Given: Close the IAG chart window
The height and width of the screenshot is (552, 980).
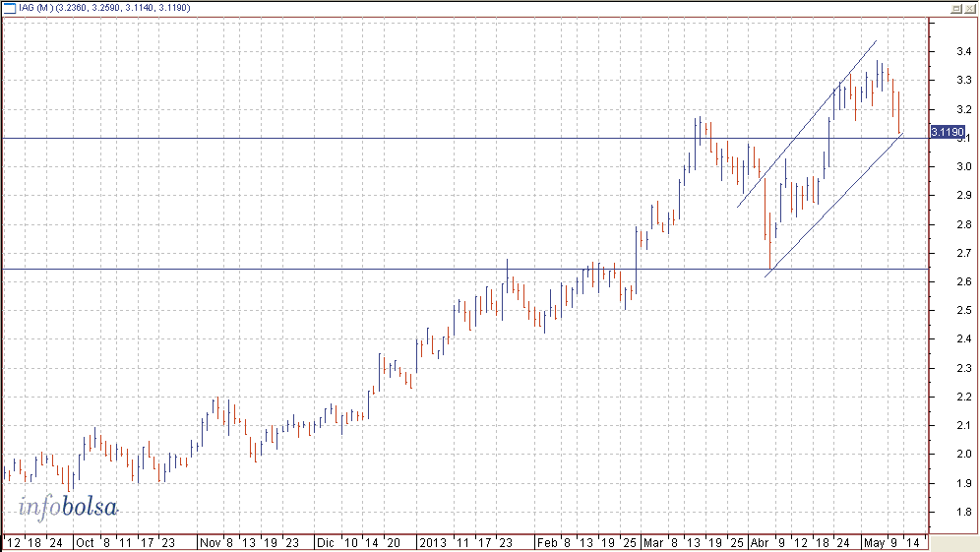Looking at the screenshot, I should (x=969, y=8).
